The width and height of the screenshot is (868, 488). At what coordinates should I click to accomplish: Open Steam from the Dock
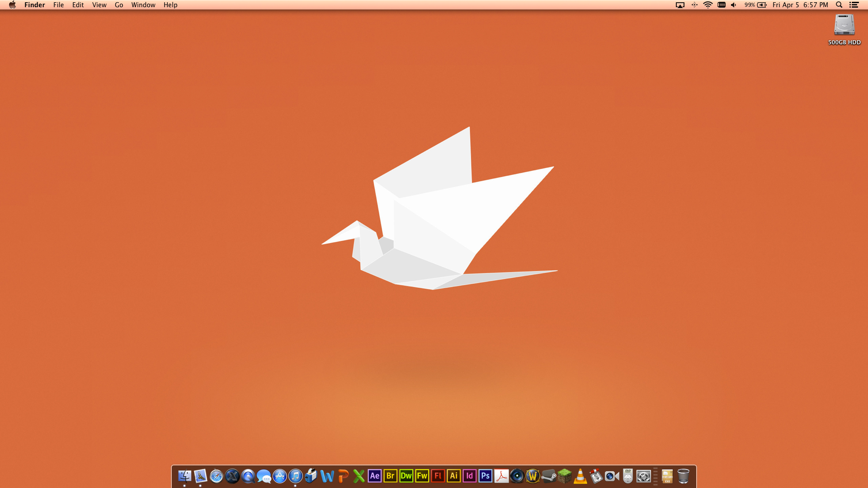pyautogui.click(x=548, y=476)
